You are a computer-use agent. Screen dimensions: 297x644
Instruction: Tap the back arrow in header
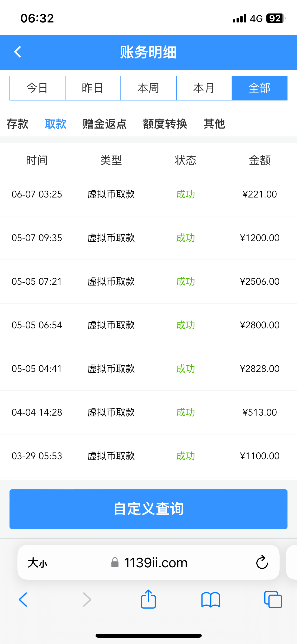coord(18,52)
